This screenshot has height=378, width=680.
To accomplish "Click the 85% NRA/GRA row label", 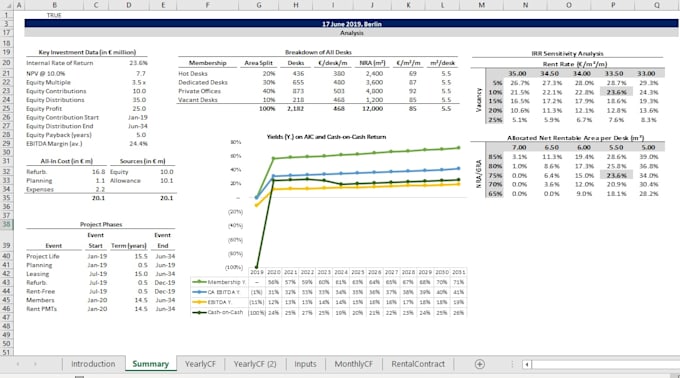I will (x=496, y=156).
